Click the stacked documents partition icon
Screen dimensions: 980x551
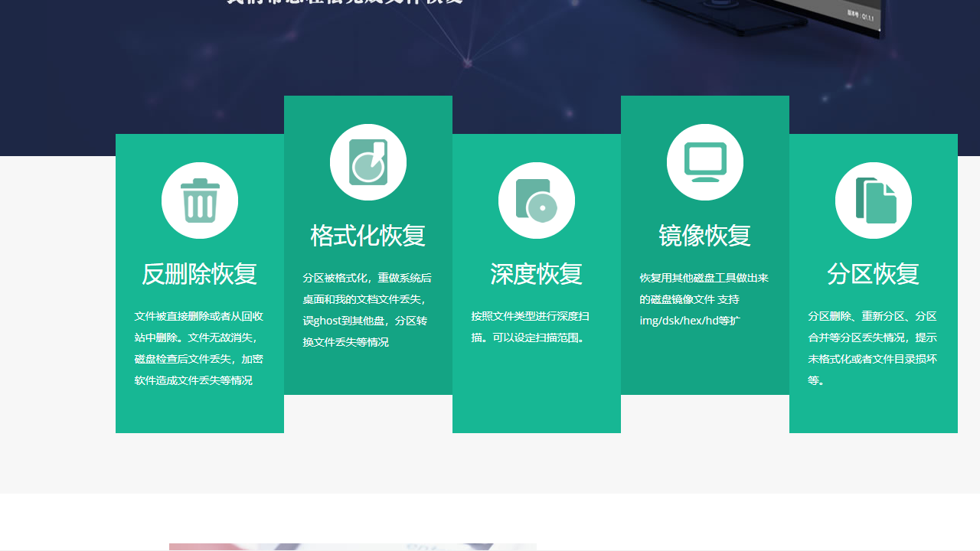point(874,200)
